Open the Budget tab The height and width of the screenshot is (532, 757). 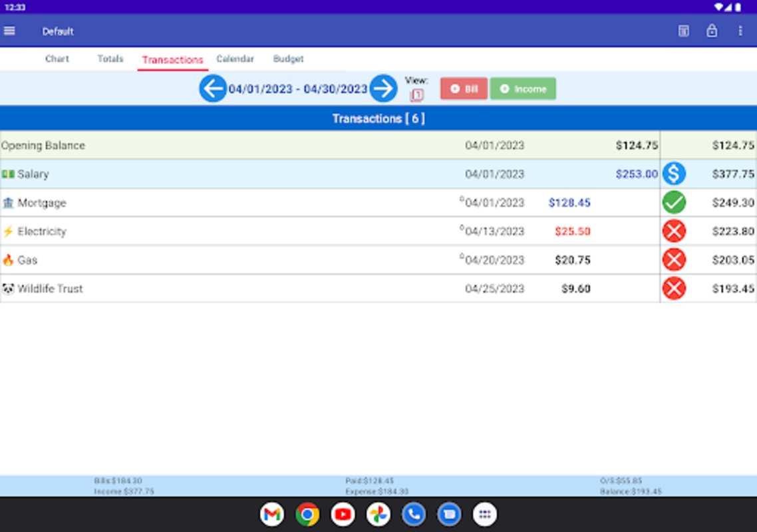(288, 59)
